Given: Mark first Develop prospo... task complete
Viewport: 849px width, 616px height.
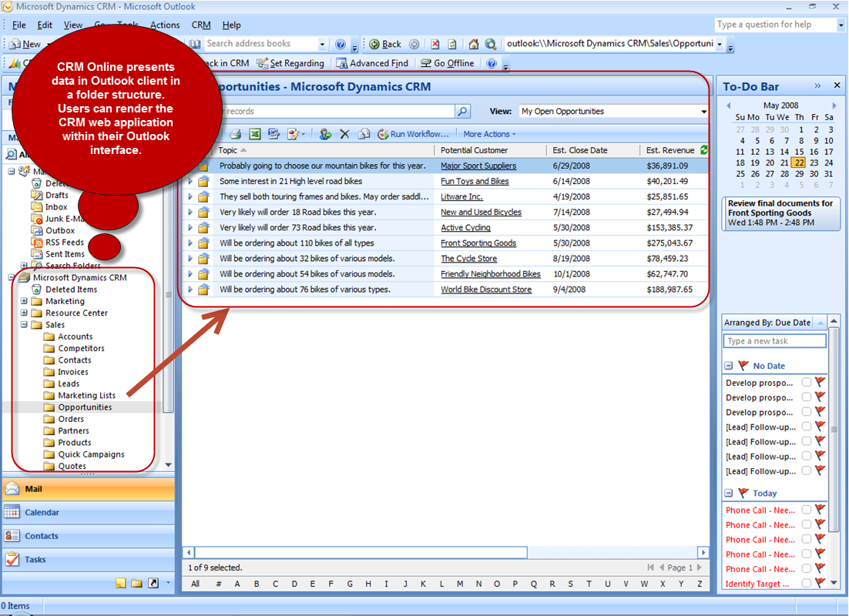Looking at the screenshot, I should (806, 382).
